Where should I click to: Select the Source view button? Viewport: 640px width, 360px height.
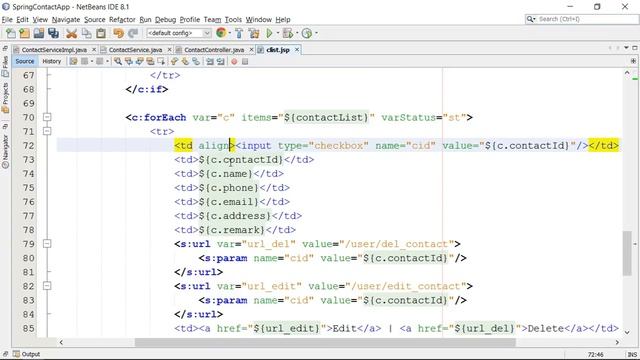25,61
